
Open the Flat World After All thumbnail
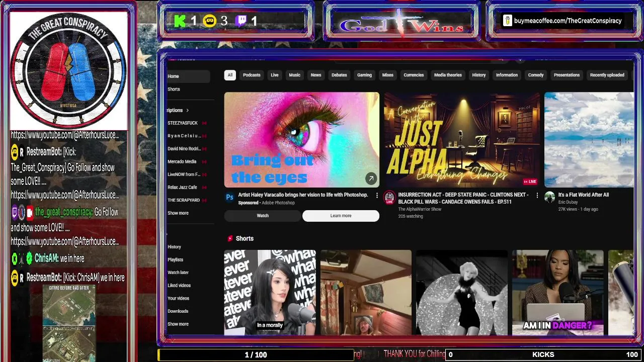[x=589, y=140]
